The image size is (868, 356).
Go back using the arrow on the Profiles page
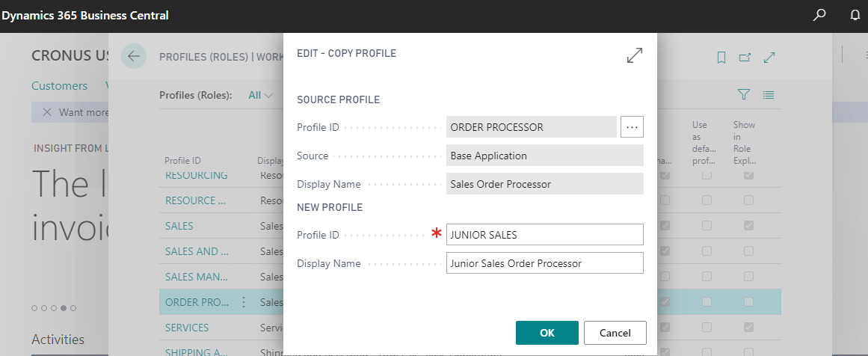pyautogui.click(x=134, y=56)
